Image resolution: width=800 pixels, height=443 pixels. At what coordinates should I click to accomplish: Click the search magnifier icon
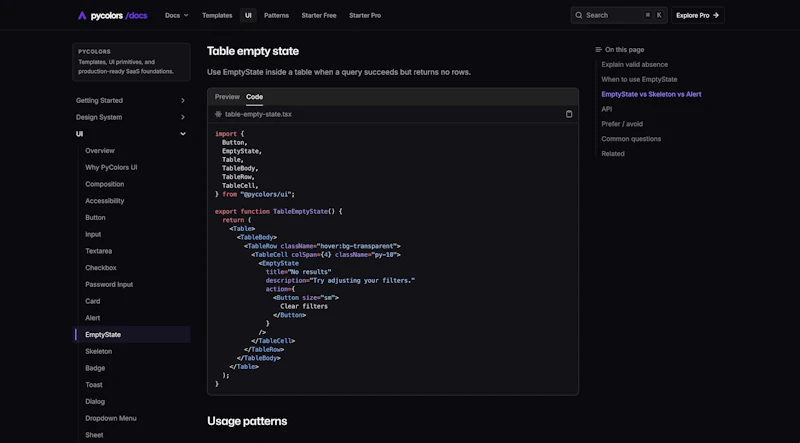579,15
